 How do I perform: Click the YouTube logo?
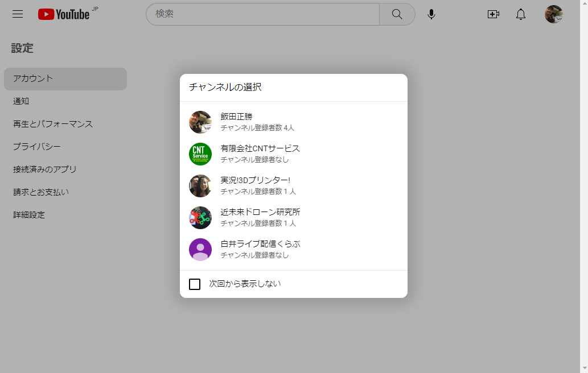[64, 14]
